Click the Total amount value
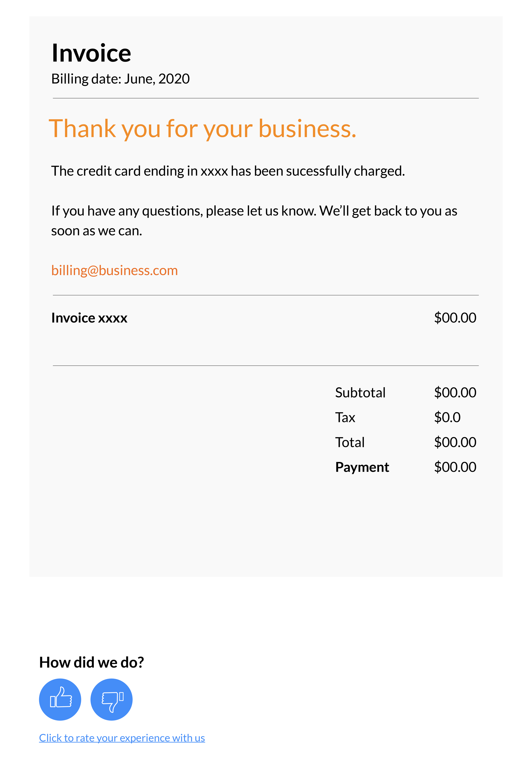532x779 pixels. point(455,442)
